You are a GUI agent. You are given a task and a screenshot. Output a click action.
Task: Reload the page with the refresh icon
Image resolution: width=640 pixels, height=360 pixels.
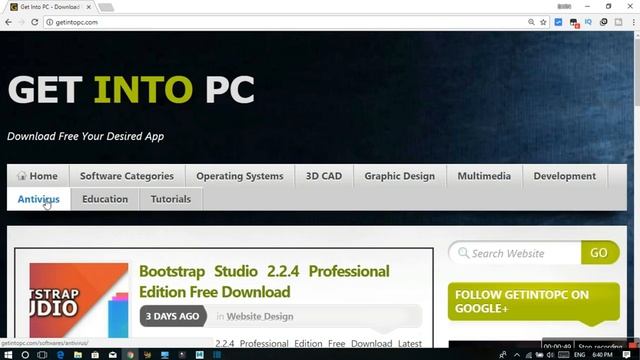tap(35, 22)
